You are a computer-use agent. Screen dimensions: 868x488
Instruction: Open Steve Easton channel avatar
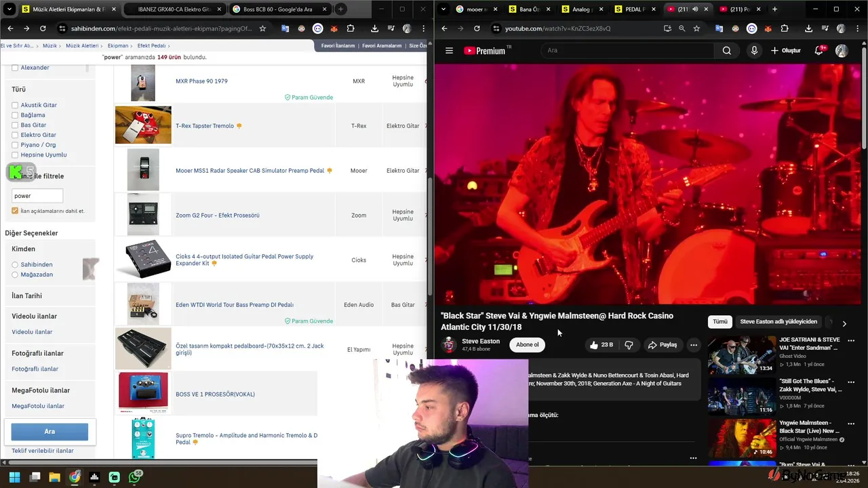click(448, 345)
